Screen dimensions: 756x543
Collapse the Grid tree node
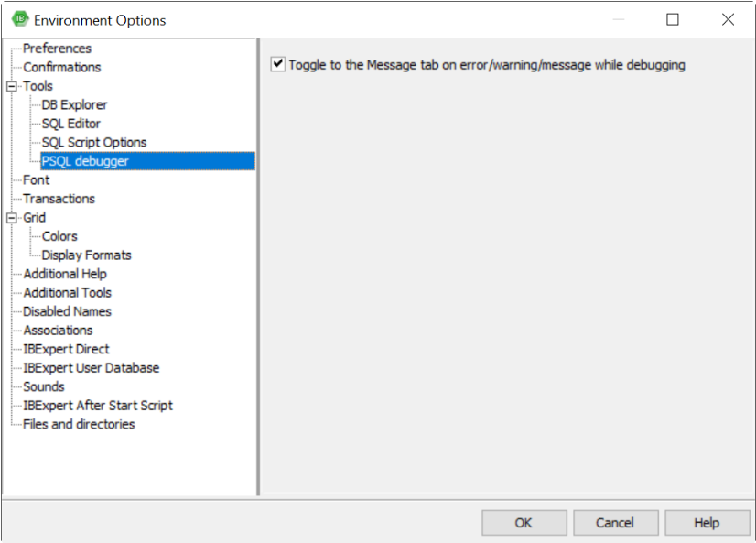click(x=12, y=218)
